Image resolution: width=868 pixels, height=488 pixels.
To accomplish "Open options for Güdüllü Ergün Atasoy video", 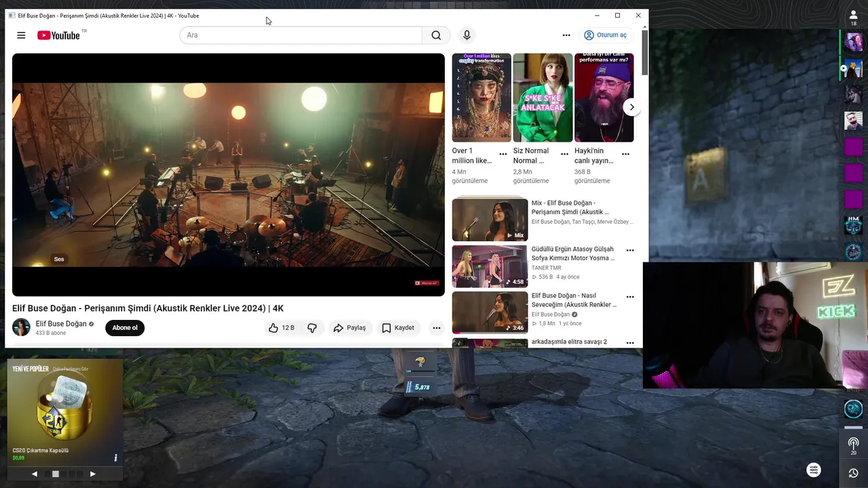I will 630,251.
